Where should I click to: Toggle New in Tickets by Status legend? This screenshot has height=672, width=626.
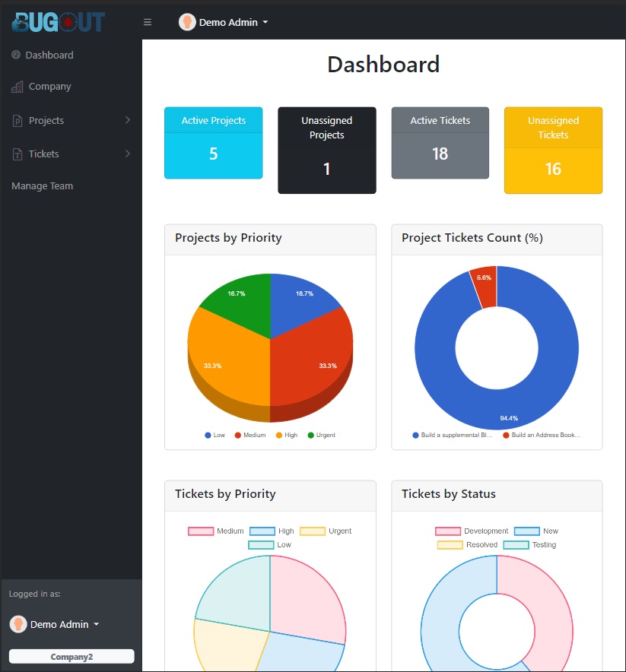click(x=536, y=531)
